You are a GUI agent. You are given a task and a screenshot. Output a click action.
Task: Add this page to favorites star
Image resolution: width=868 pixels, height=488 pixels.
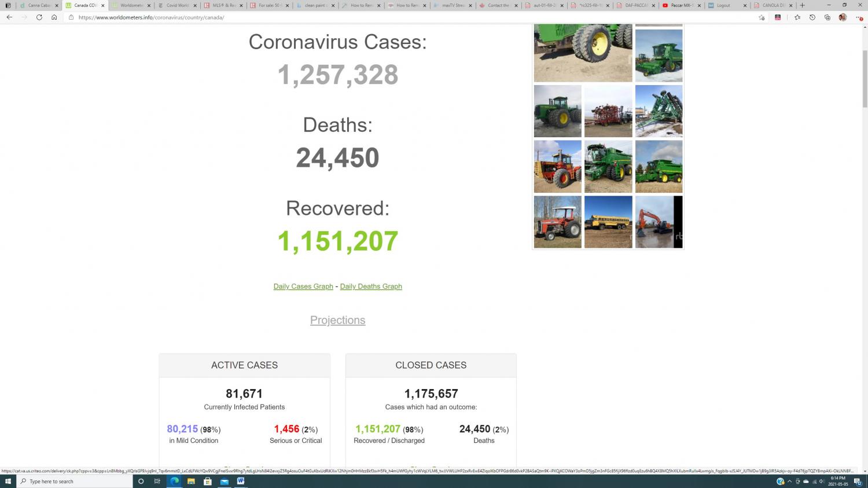click(x=762, y=17)
